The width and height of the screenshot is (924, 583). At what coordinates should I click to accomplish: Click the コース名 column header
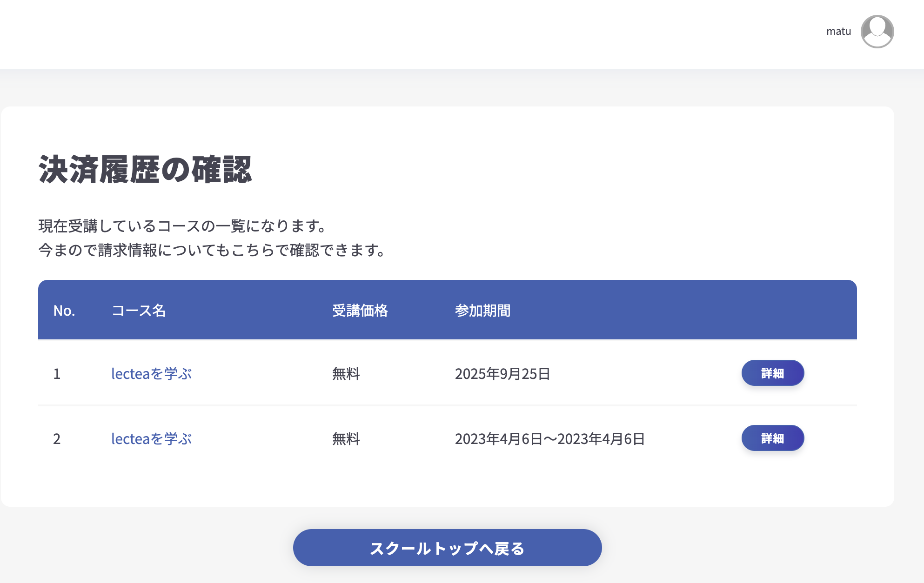139,311
